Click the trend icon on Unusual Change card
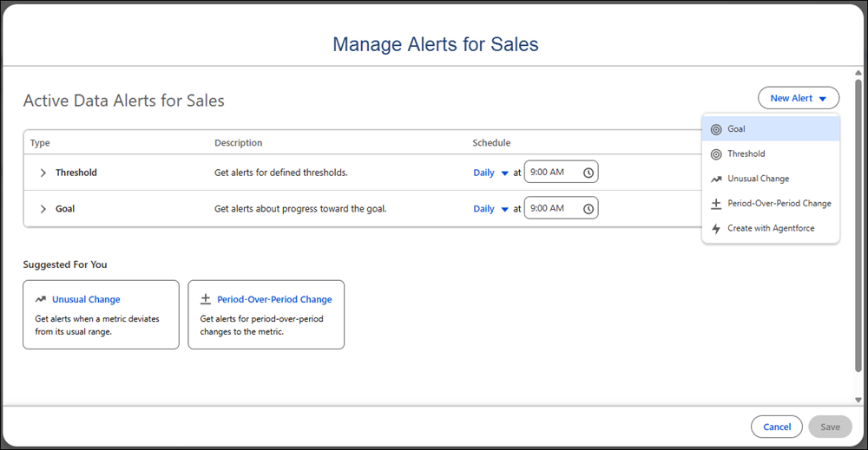 pyautogui.click(x=41, y=300)
